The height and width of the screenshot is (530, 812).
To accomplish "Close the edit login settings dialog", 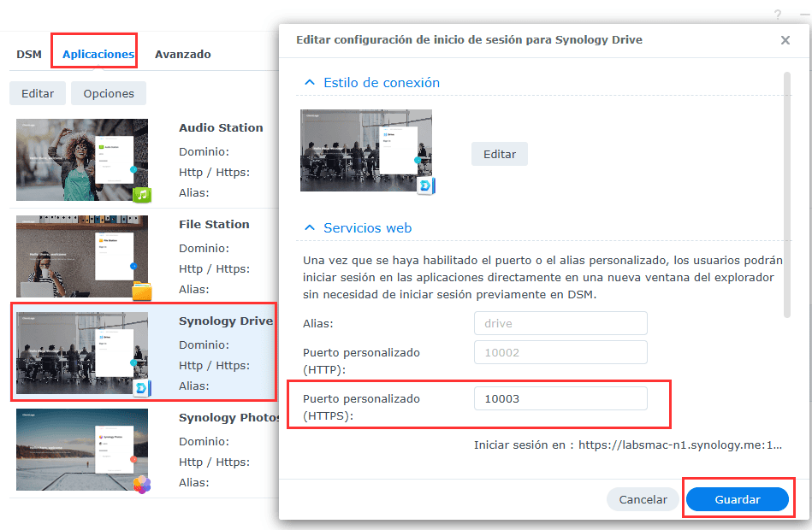I will (x=785, y=40).
